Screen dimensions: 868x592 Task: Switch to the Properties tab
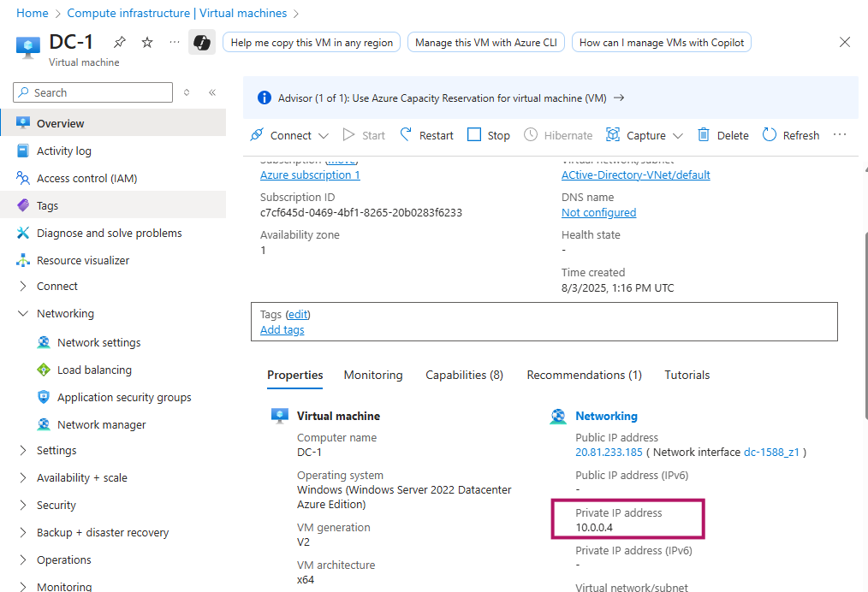click(x=295, y=375)
